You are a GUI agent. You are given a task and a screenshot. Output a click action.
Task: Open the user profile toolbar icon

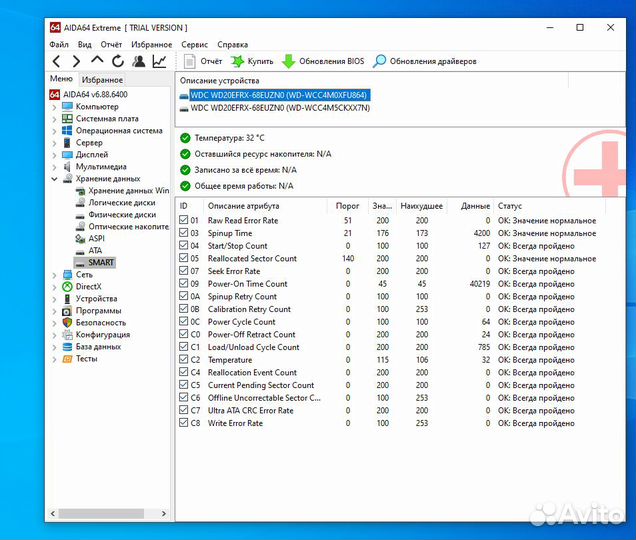pos(139,61)
